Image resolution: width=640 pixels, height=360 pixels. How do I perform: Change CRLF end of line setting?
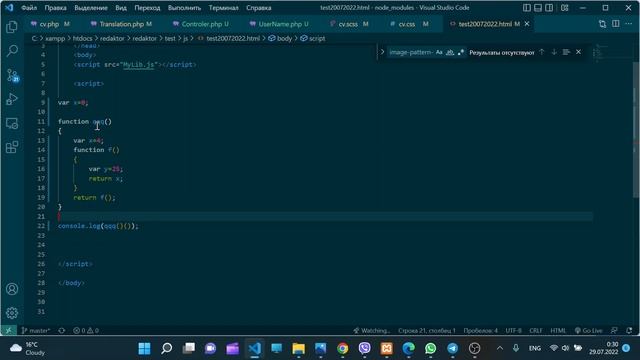point(536,330)
